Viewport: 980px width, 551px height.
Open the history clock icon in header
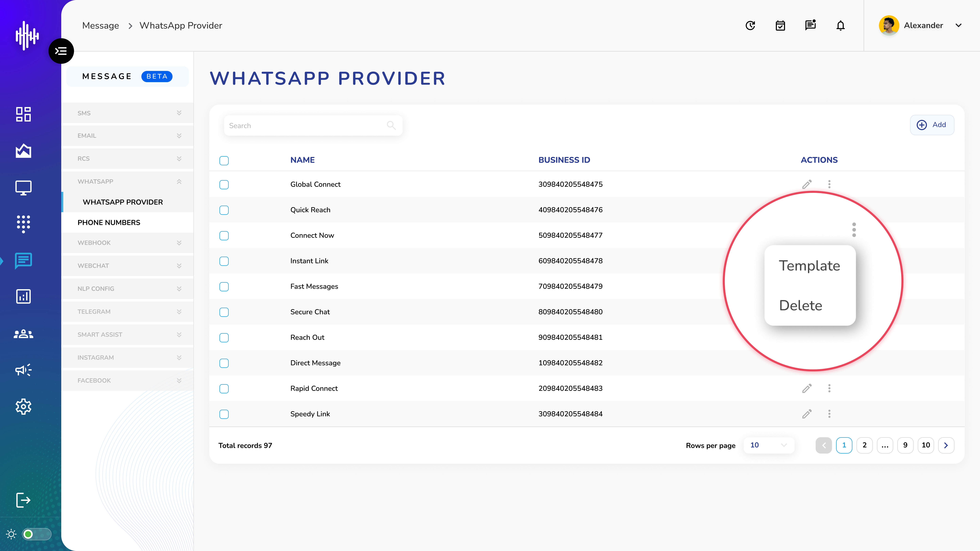point(750,26)
